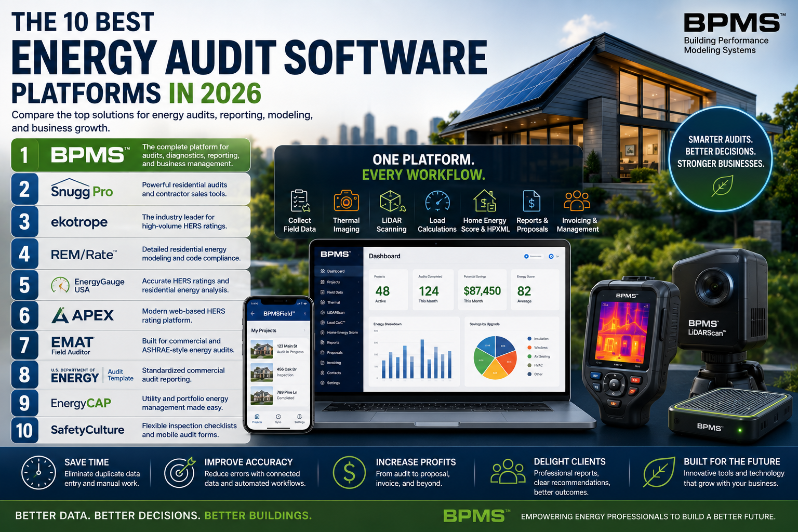
Task: Click the Collect Field Data clipboard icon
Action: [300, 201]
